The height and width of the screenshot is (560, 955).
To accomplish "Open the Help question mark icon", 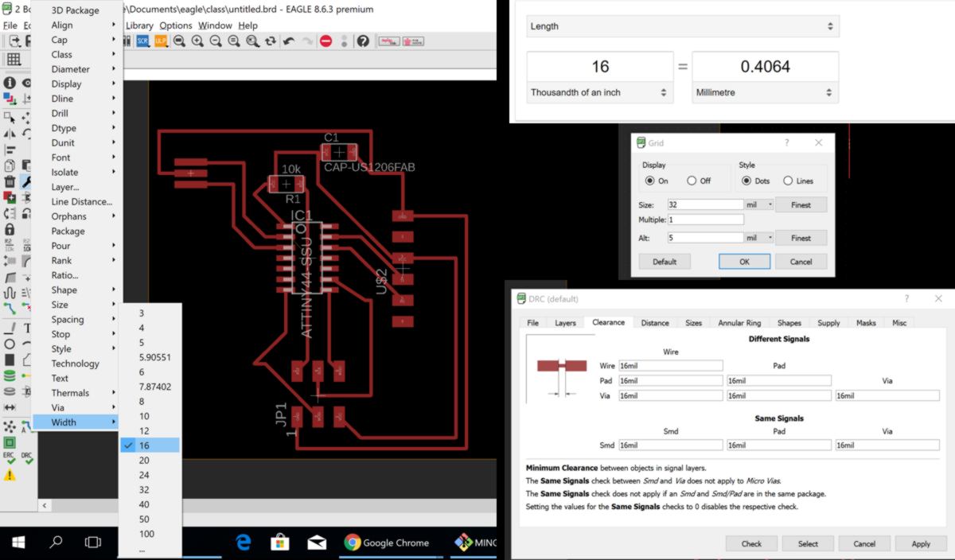I will (x=363, y=41).
